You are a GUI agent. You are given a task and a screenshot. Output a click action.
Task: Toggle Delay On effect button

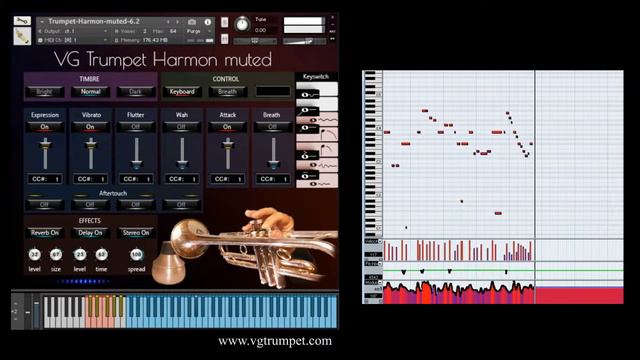[x=90, y=233]
